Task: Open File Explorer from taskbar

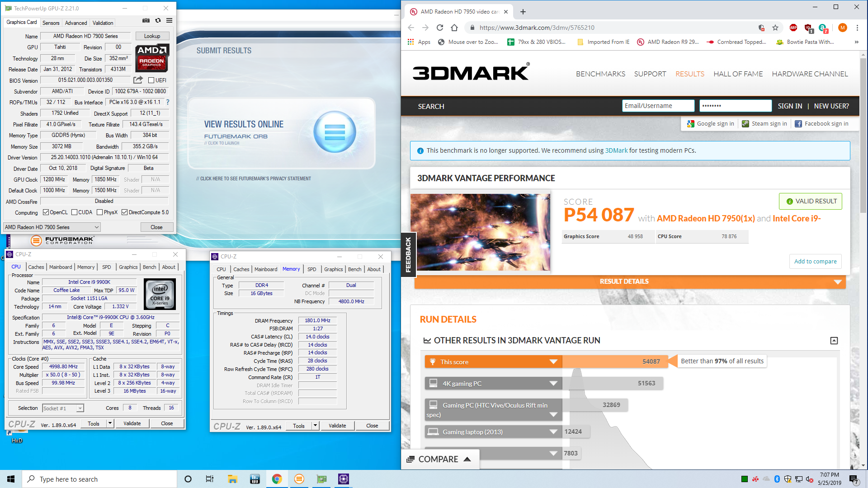Action: pyautogui.click(x=232, y=479)
